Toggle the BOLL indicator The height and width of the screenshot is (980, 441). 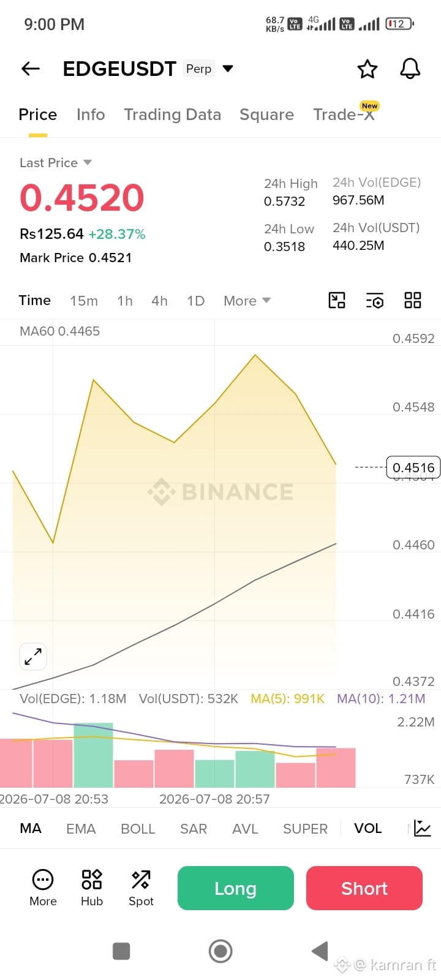point(138,828)
